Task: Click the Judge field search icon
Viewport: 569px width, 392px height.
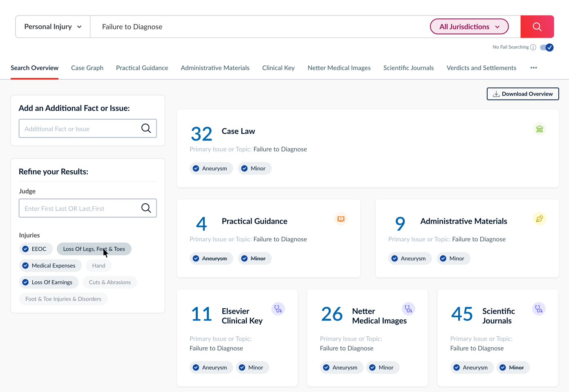Action: (146, 208)
